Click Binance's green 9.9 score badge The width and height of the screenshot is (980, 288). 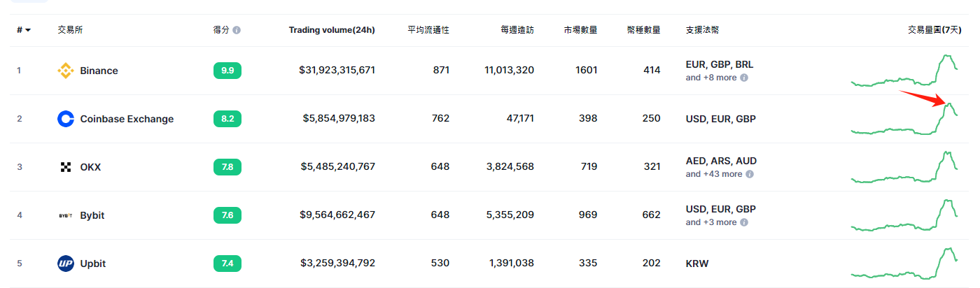click(x=227, y=71)
